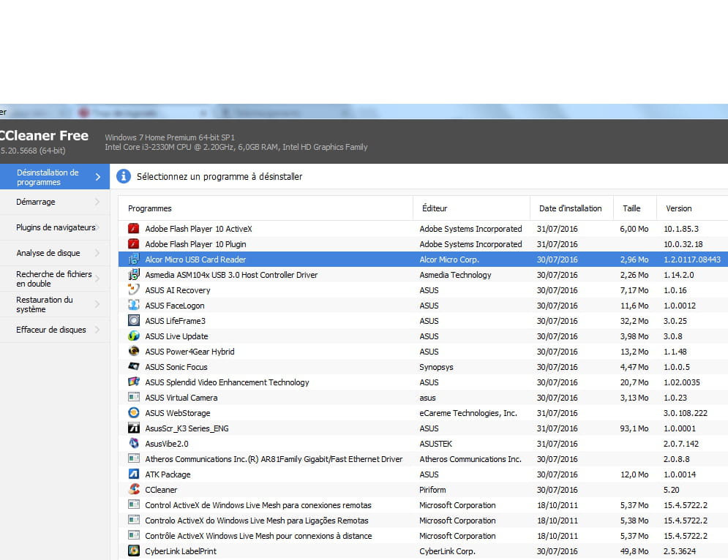Sort by the Taille column header
The width and height of the screenshot is (728, 560).
click(634, 208)
